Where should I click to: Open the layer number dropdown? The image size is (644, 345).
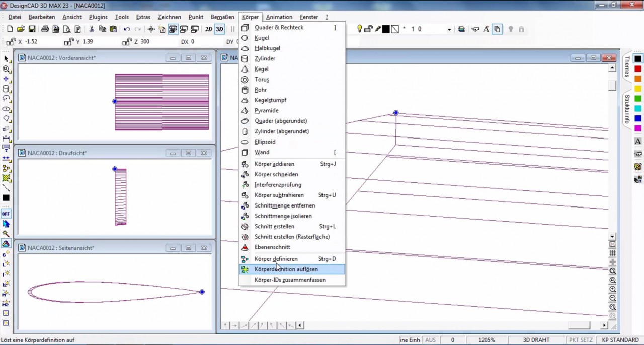449,29
